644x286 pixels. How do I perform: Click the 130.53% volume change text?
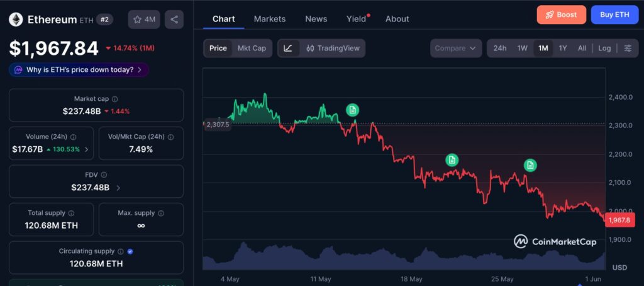(65, 149)
